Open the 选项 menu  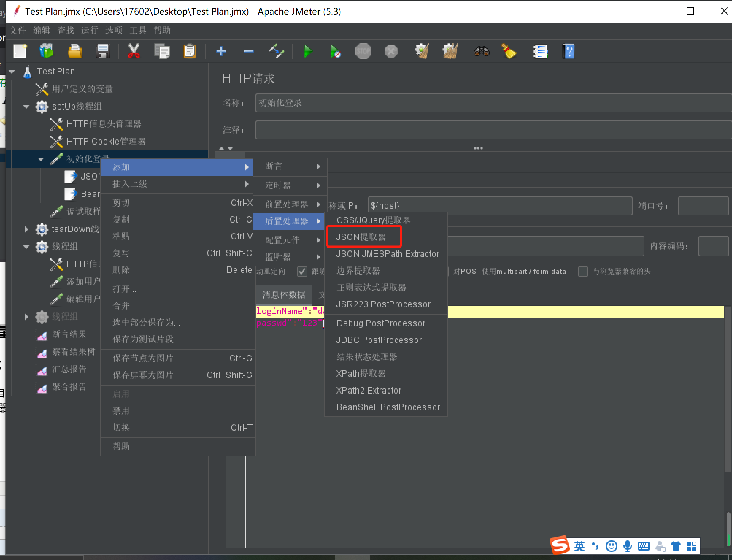(114, 30)
